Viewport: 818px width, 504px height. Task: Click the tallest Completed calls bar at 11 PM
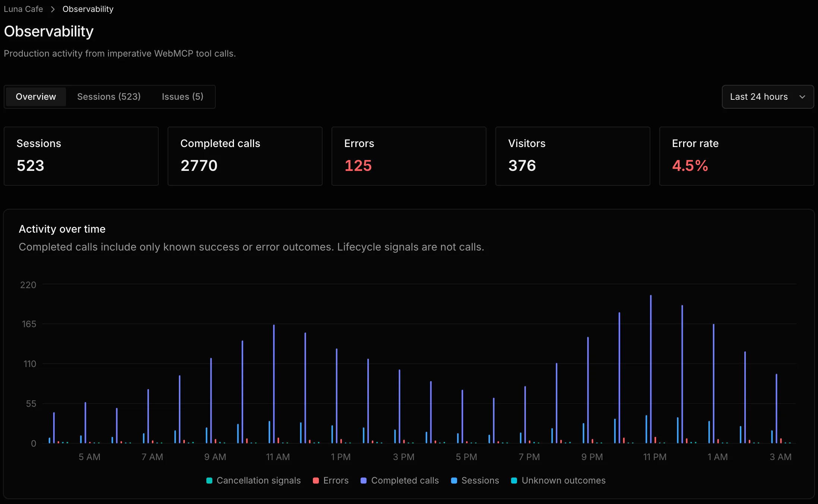coord(651,369)
